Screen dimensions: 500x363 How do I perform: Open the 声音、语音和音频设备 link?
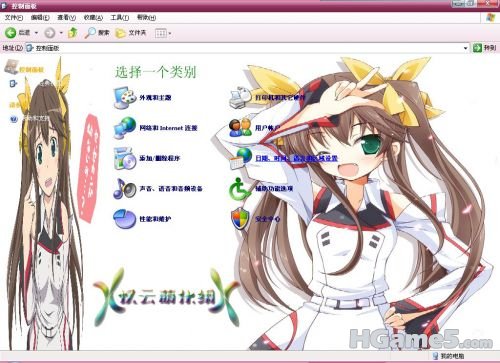171,189
